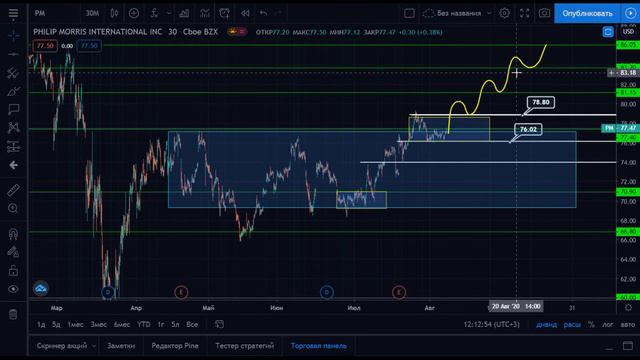
Task: Create a new alert with the alarm icon
Action: (x=224, y=13)
